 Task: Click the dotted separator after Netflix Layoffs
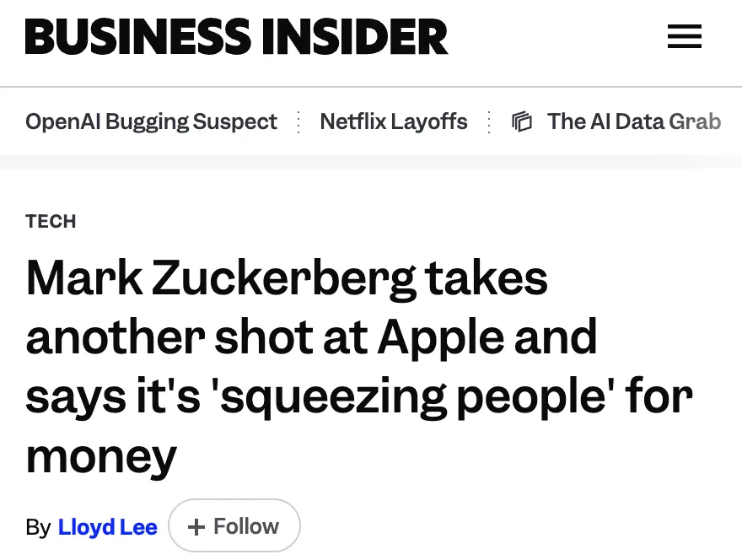489,121
